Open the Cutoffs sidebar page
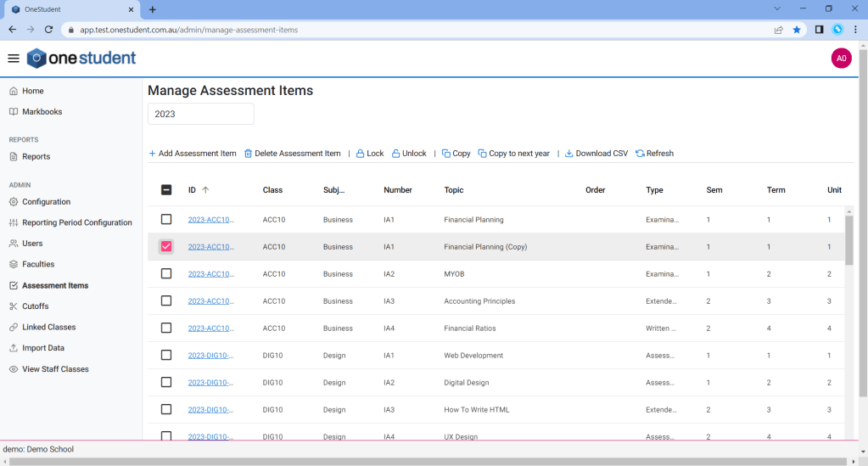 point(35,306)
